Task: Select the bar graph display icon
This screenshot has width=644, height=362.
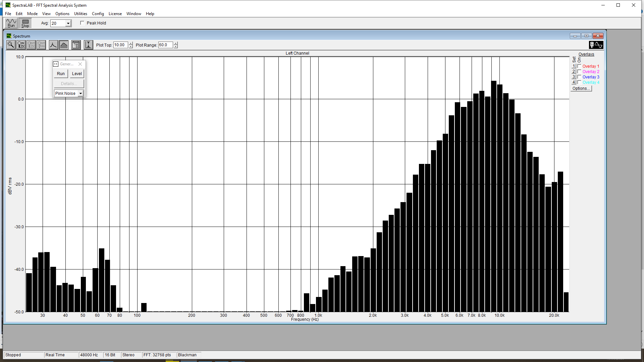Action: coord(64,45)
